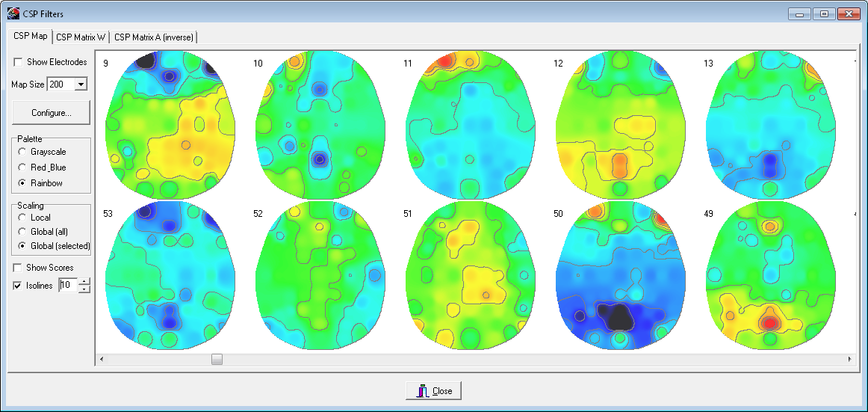Close the CSP Filters window via title bar

tap(848, 14)
